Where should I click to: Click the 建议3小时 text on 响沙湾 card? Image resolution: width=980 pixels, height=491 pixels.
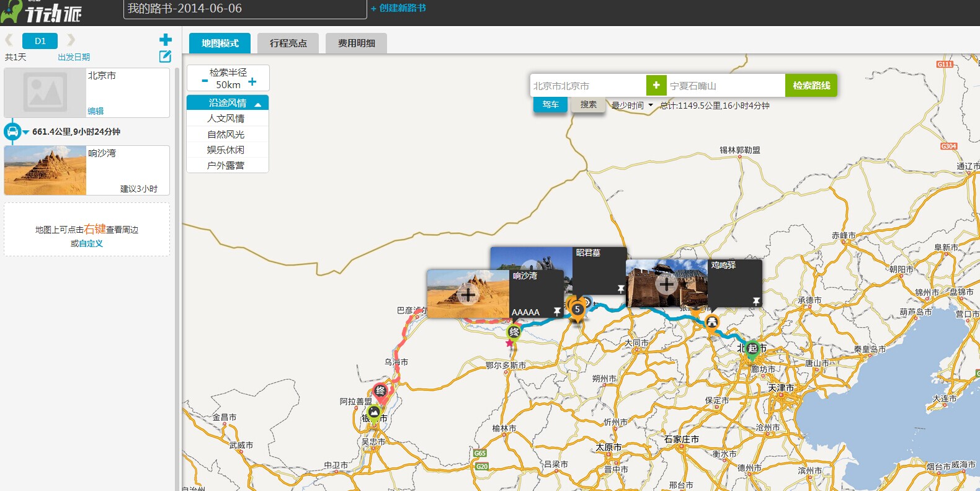coord(139,189)
